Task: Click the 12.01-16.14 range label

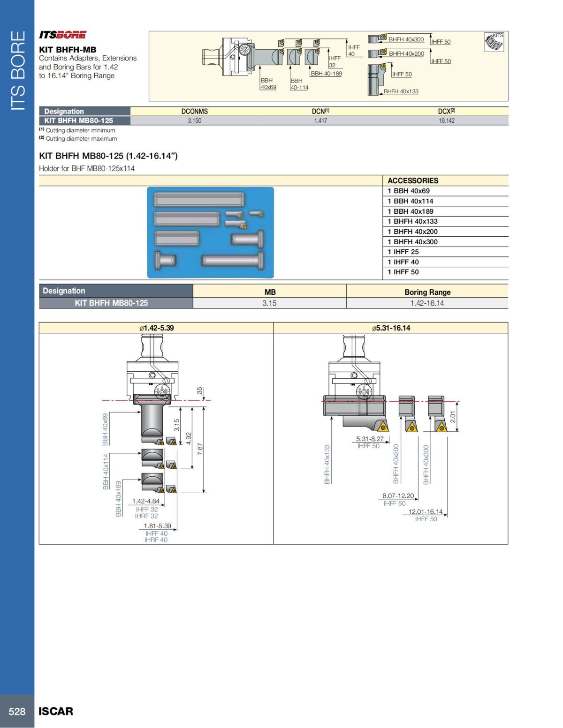Action: pos(426,511)
